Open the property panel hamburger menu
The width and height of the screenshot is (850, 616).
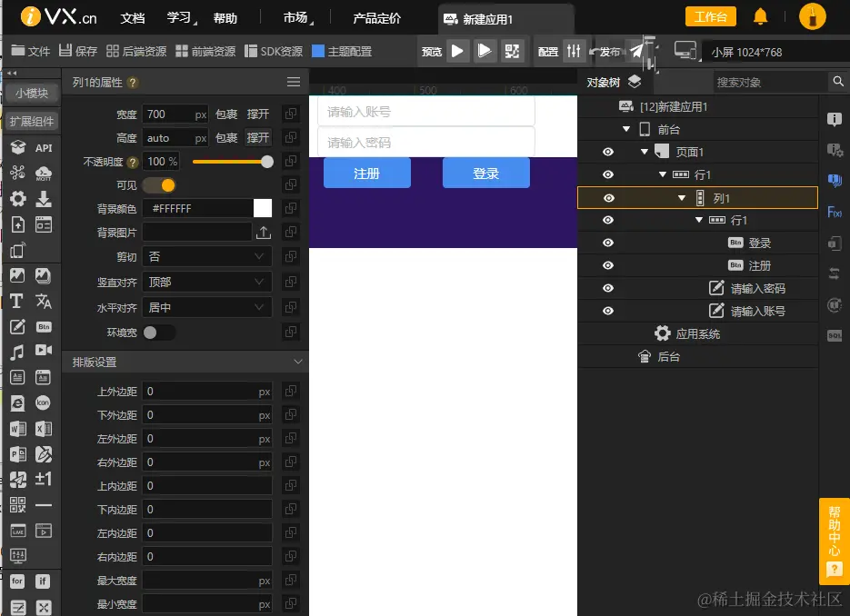point(294,82)
